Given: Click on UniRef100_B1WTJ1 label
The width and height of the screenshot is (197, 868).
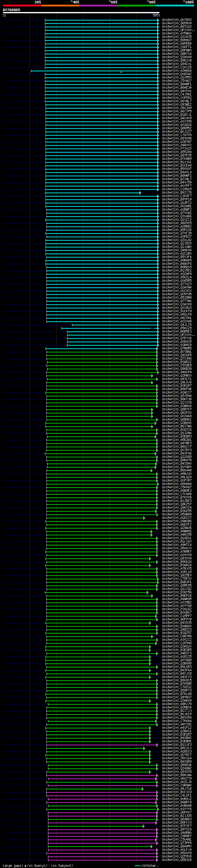Looking at the screenshot, I should pyautogui.click(x=177, y=115).
